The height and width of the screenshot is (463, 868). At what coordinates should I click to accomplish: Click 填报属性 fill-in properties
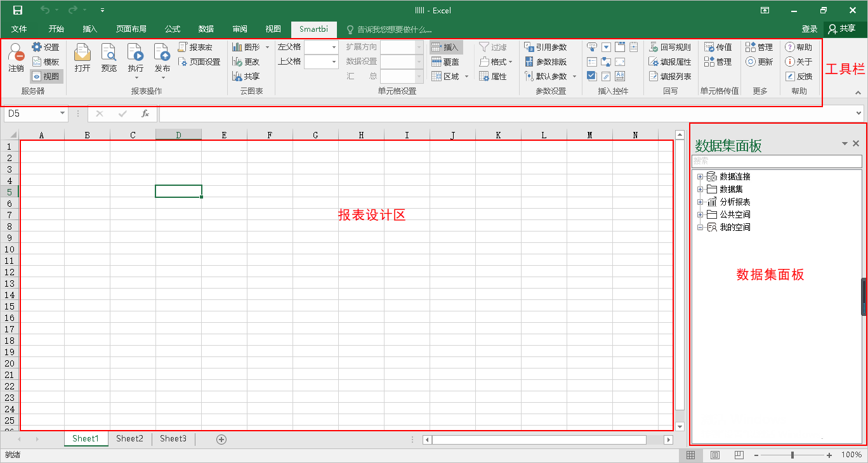pyautogui.click(x=670, y=62)
